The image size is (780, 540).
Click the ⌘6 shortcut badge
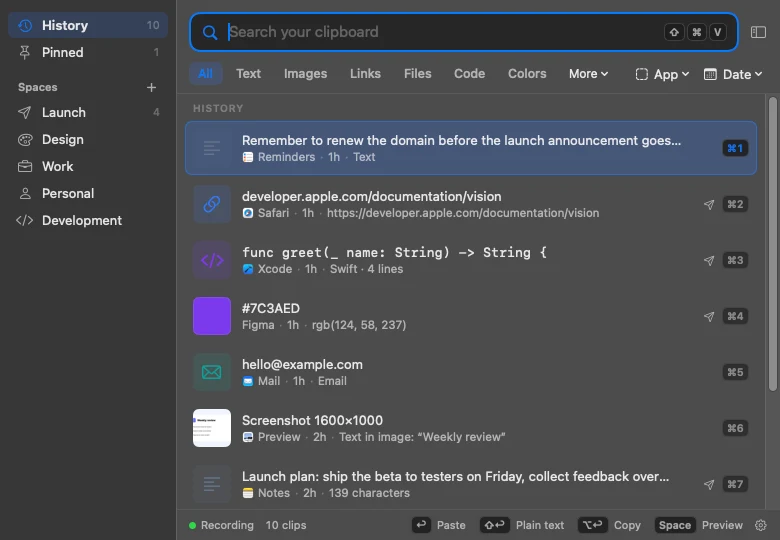tap(735, 428)
